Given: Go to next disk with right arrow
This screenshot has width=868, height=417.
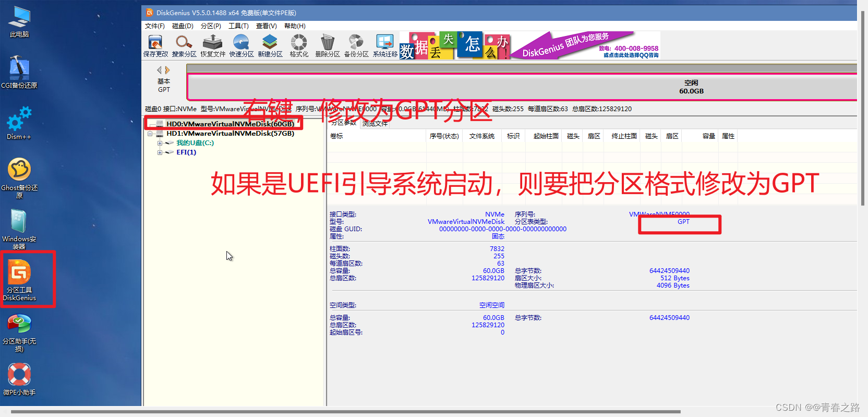Looking at the screenshot, I should pos(167,70).
